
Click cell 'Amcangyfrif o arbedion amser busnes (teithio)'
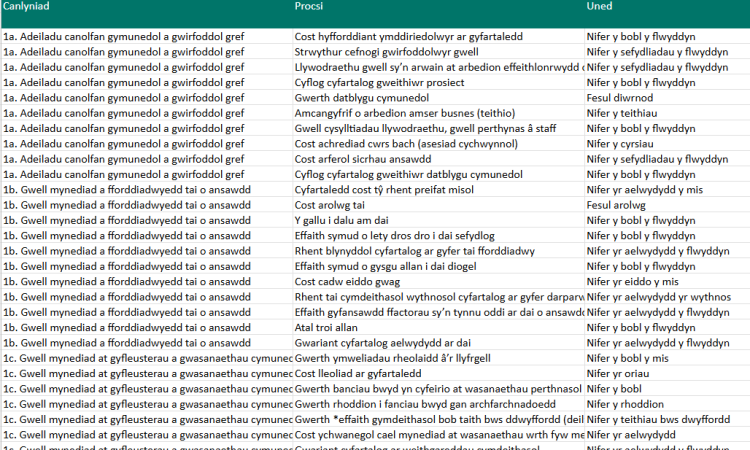coord(439,113)
